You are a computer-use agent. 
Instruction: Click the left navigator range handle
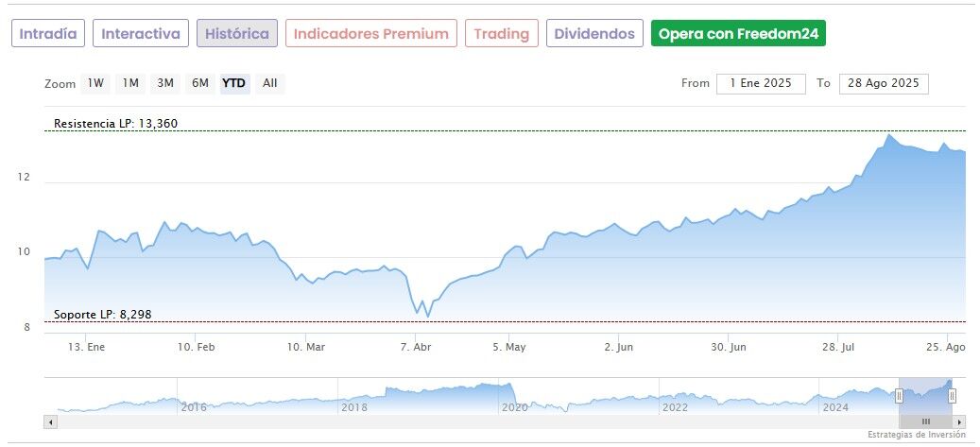pyautogui.click(x=899, y=396)
